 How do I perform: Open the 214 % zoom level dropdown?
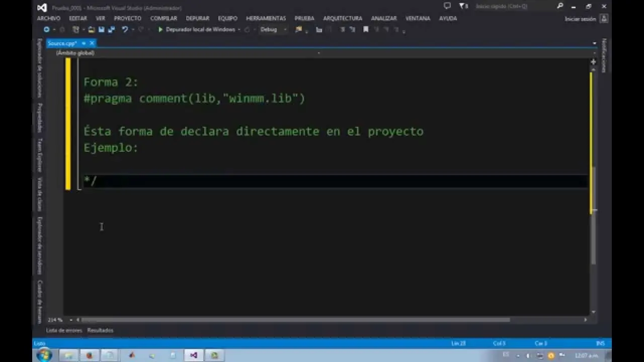[x=70, y=320]
